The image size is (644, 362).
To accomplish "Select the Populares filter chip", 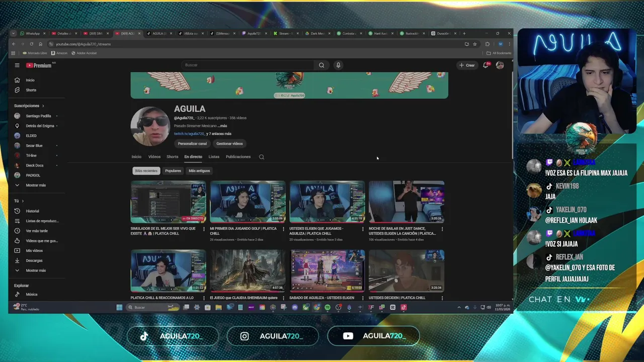I will 173,171.
